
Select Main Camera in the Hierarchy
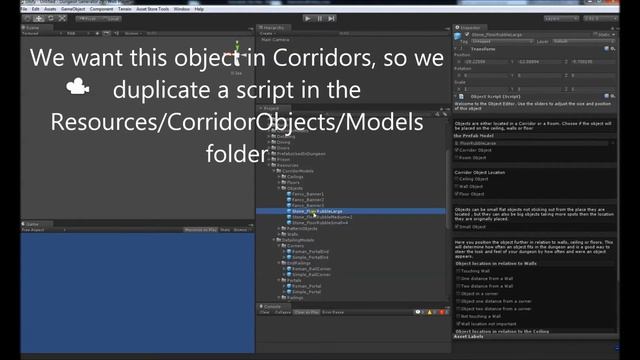point(276,40)
